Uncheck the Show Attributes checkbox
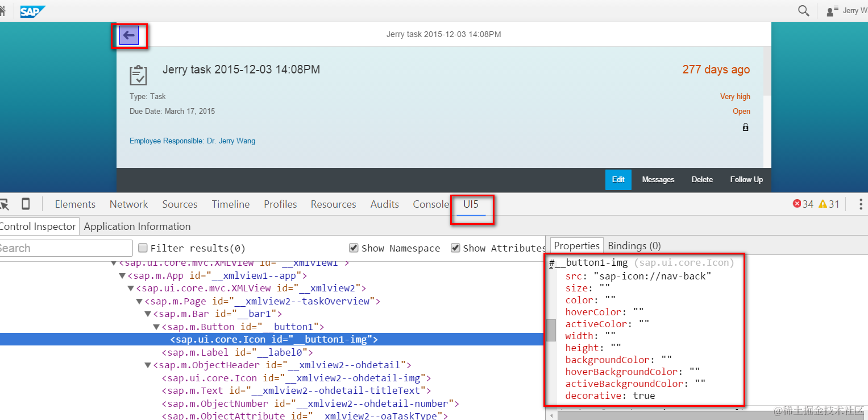 455,248
